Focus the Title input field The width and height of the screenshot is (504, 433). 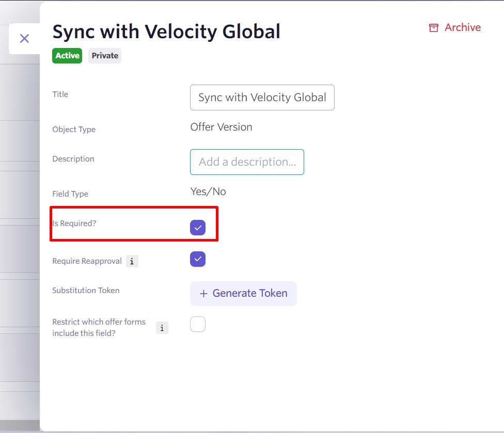tap(262, 98)
